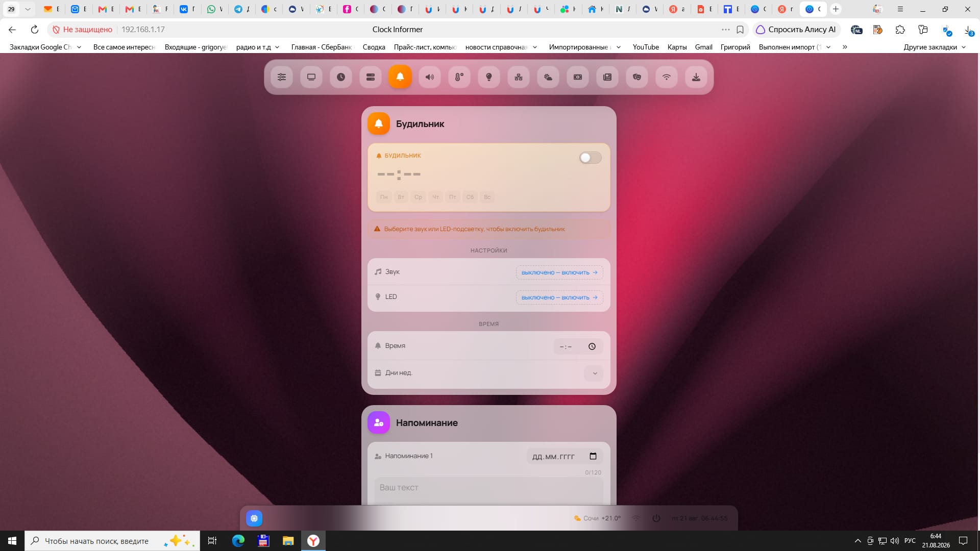Click the blue chip icon in bottom bar

coord(254,518)
